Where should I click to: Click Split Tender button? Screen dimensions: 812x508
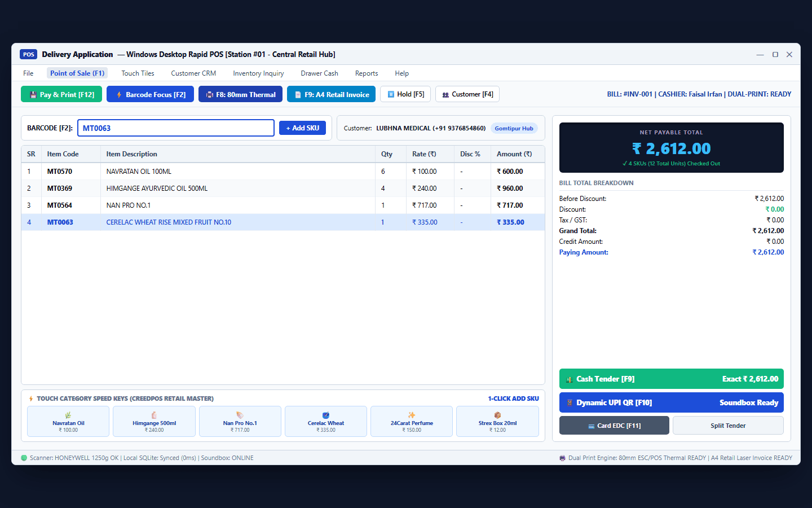pyautogui.click(x=728, y=426)
